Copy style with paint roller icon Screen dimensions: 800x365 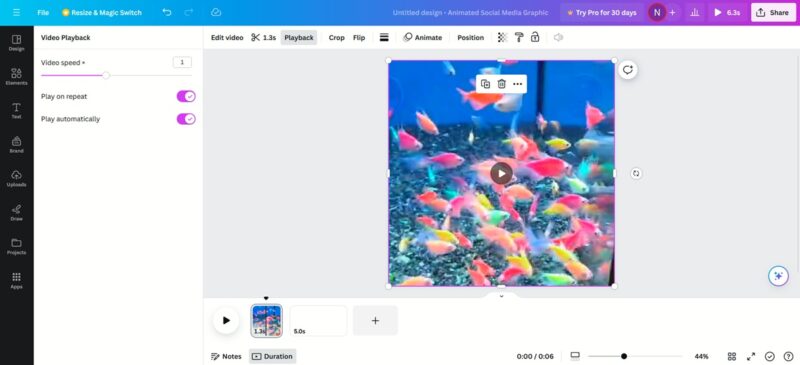519,37
